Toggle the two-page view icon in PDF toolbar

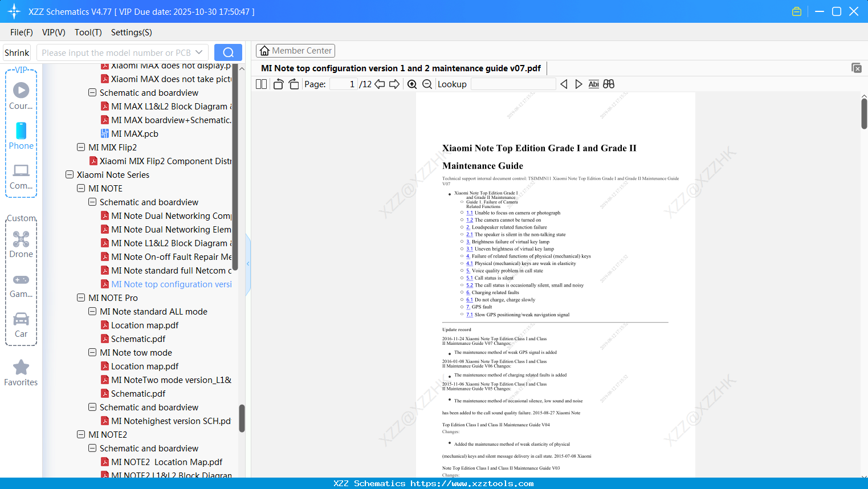[x=261, y=84]
